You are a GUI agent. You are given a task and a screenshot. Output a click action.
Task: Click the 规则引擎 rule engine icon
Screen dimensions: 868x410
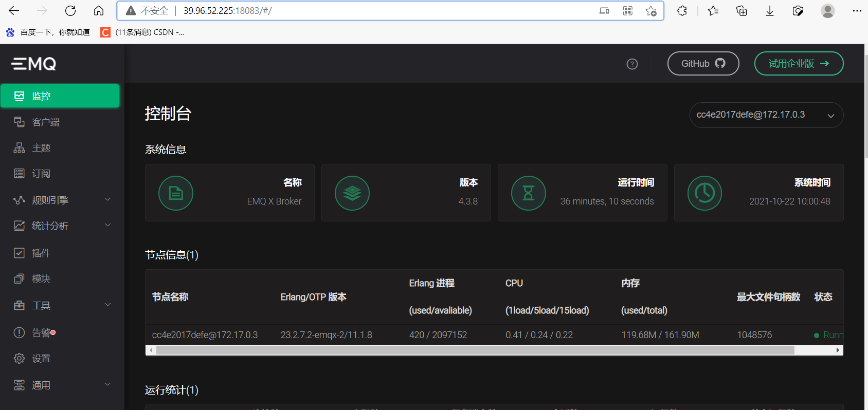[19, 200]
